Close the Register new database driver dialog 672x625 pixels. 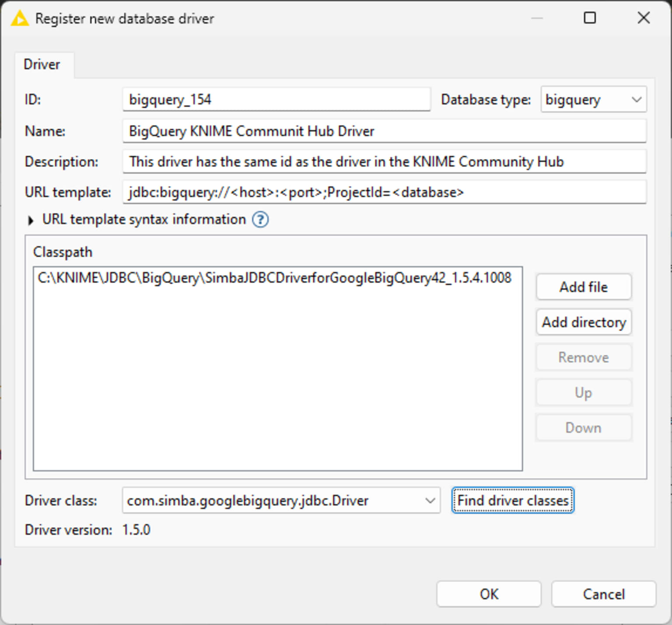(644, 18)
